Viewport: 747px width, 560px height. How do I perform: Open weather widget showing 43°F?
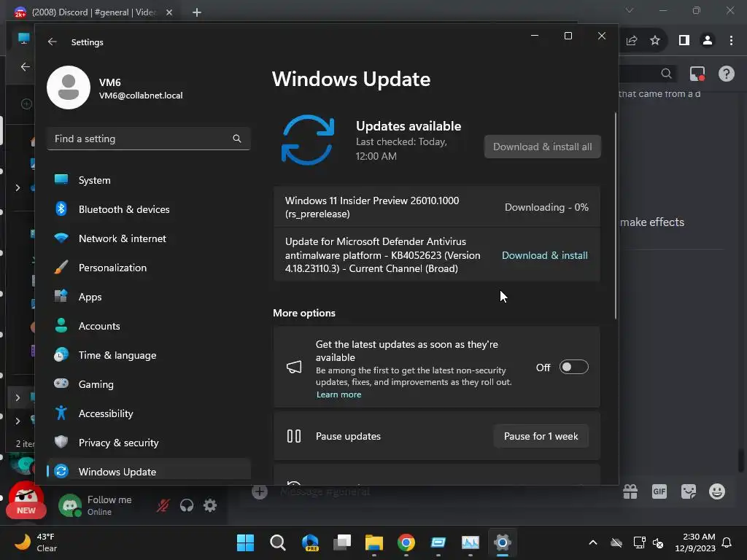click(x=36, y=542)
